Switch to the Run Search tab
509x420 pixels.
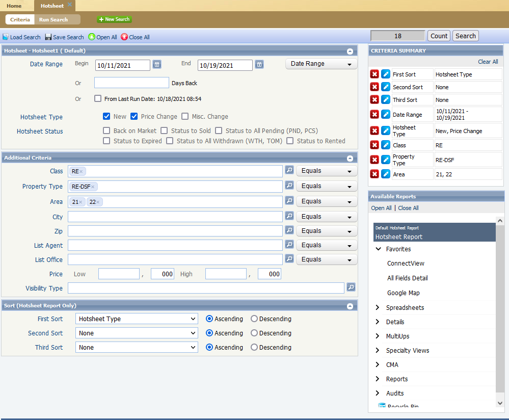53,19
